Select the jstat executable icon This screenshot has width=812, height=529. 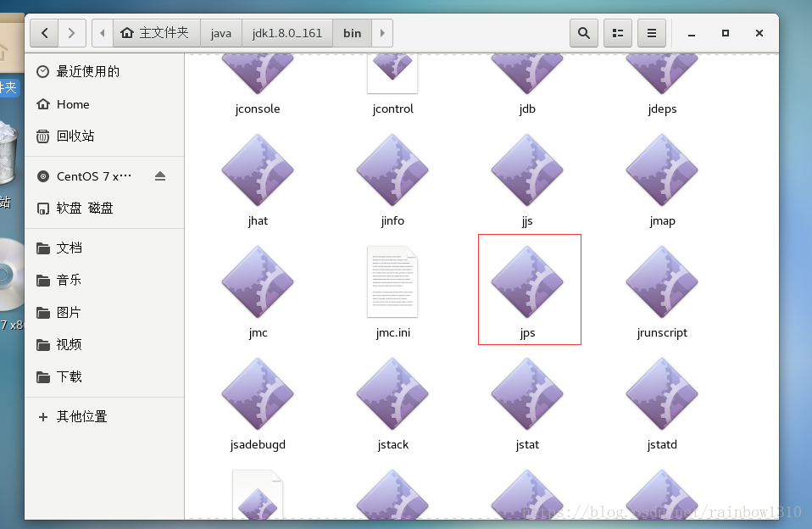point(527,393)
